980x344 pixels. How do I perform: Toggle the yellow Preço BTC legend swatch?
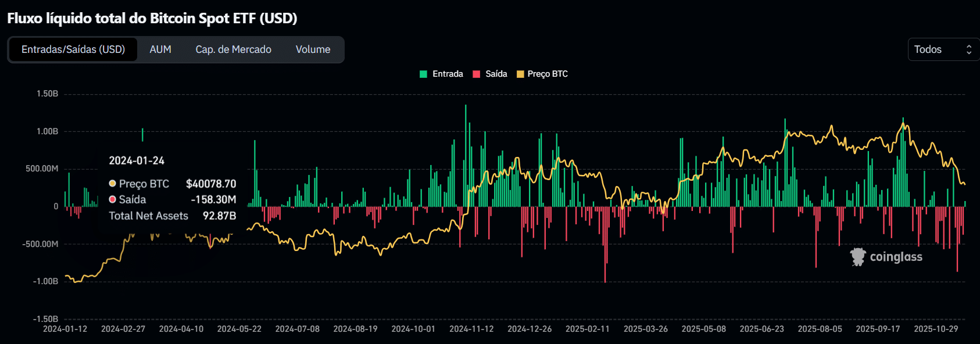[520, 74]
